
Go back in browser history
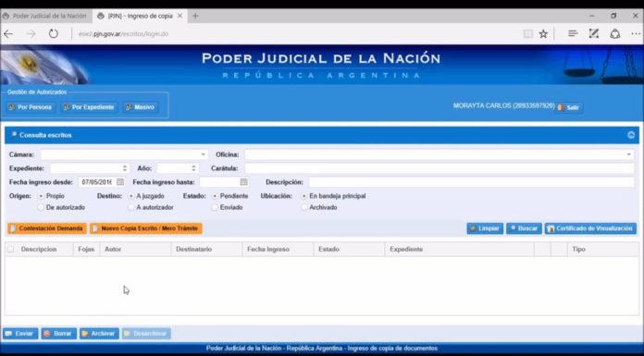coord(8,34)
